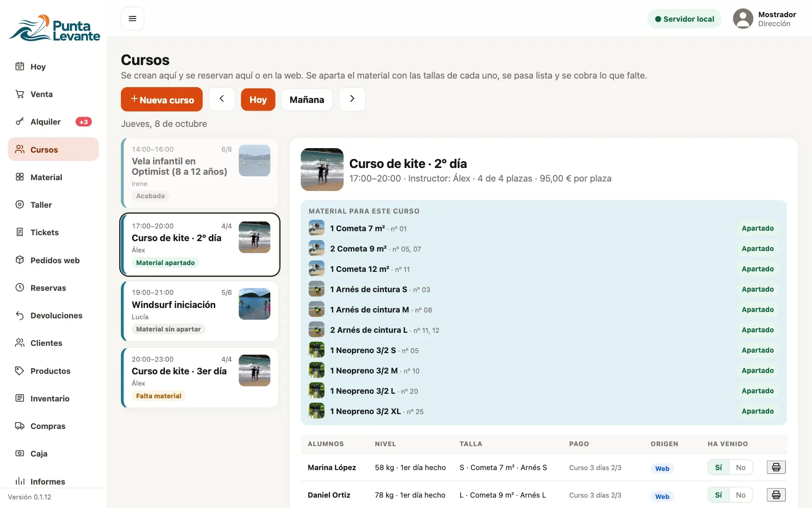Select the Hoy date button
This screenshot has height=508, width=812.
(x=258, y=99)
